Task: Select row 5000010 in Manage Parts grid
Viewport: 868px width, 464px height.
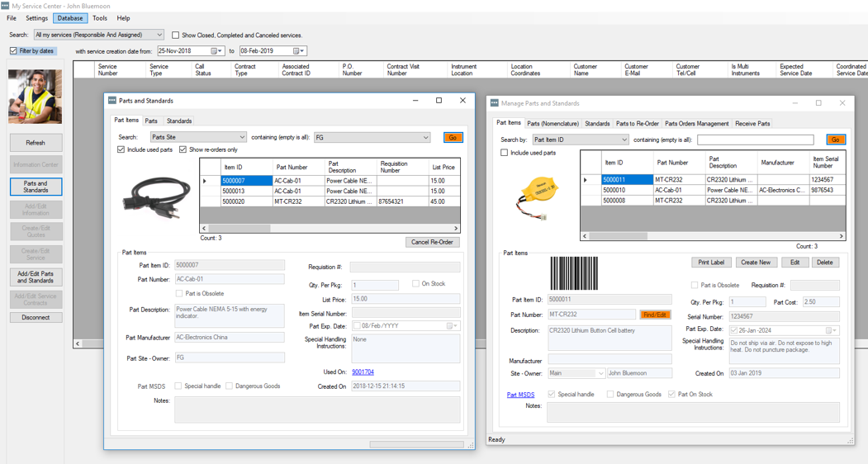Action: click(713, 190)
